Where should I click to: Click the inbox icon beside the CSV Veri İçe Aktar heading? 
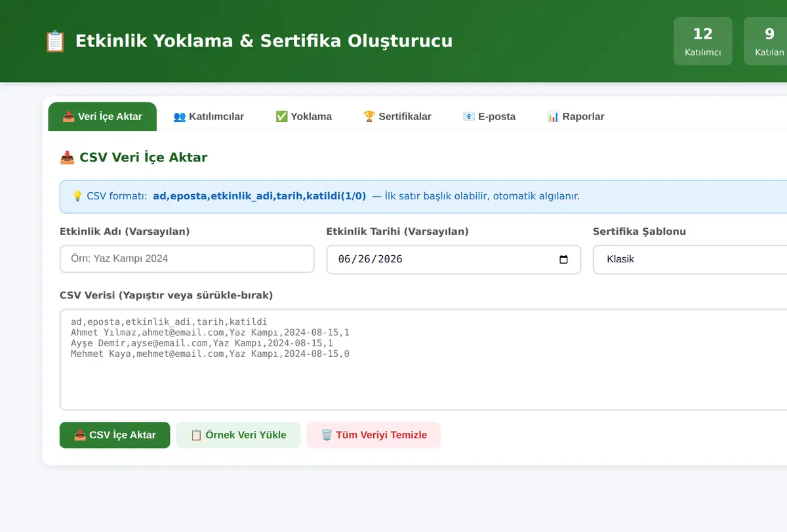(67, 157)
